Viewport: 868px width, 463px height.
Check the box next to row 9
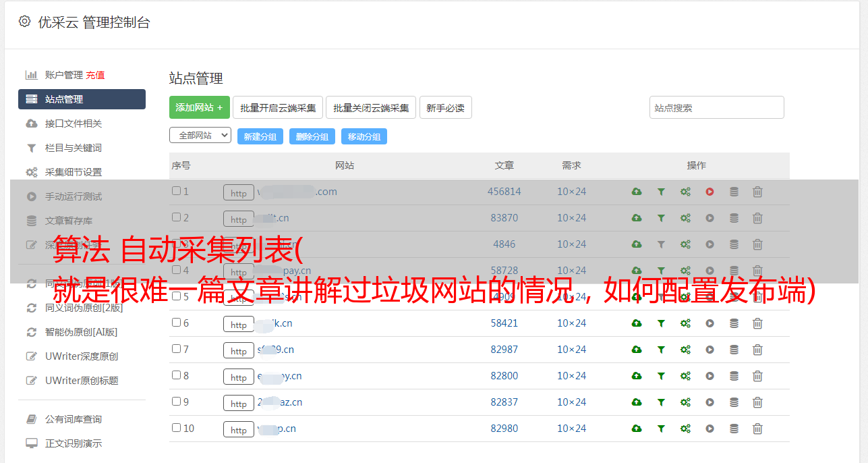177,402
